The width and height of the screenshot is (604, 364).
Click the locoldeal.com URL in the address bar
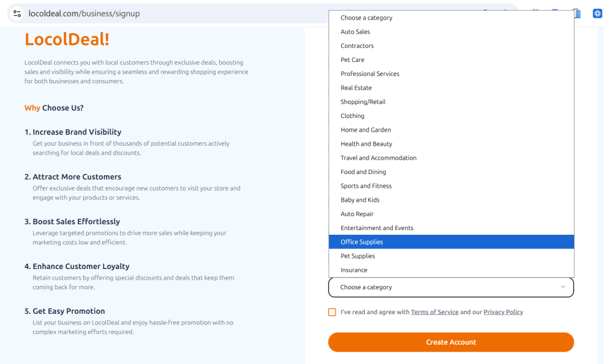tap(84, 13)
